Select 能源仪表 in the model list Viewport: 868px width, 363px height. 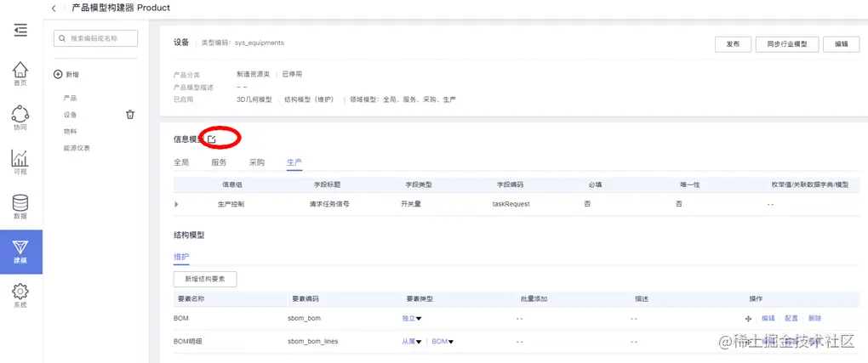point(77,148)
